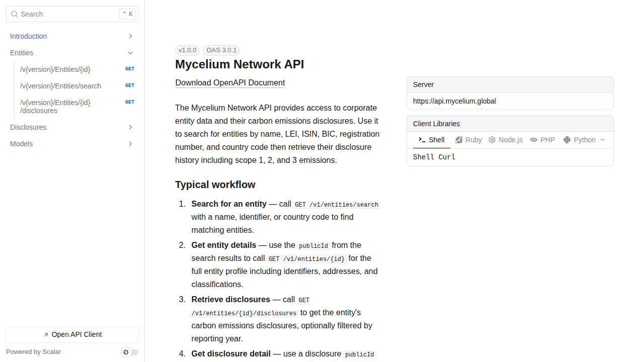
Task: Download OpenAPI Document link
Action: pyautogui.click(x=230, y=83)
